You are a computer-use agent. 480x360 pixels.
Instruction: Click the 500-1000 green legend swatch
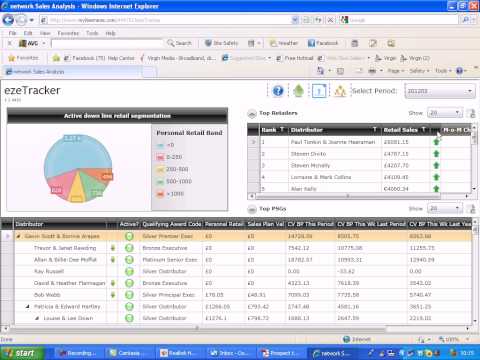click(160, 181)
